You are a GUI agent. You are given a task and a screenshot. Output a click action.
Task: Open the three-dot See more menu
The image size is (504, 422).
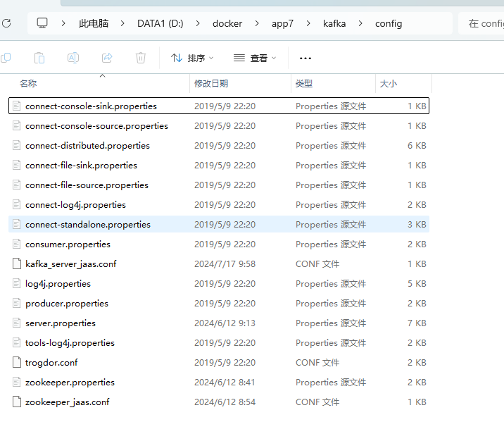(x=305, y=58)
